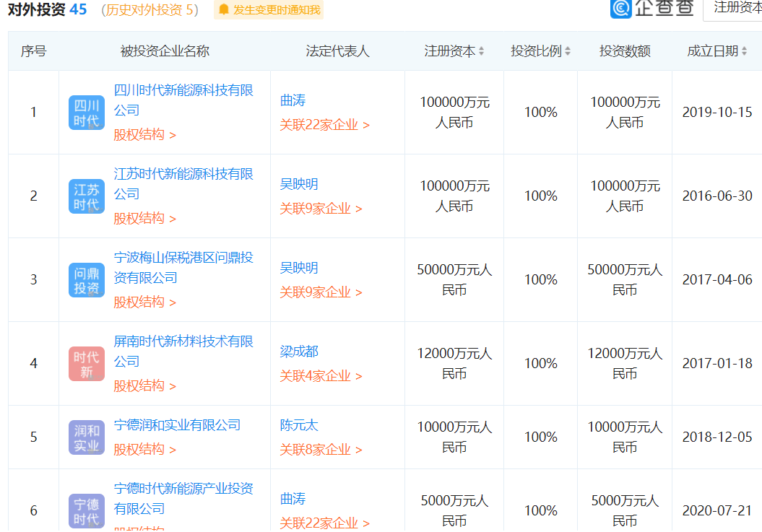Click the 企查查 logo icon
The height and width of the screenshot is (532, 762).
(621, 8)
